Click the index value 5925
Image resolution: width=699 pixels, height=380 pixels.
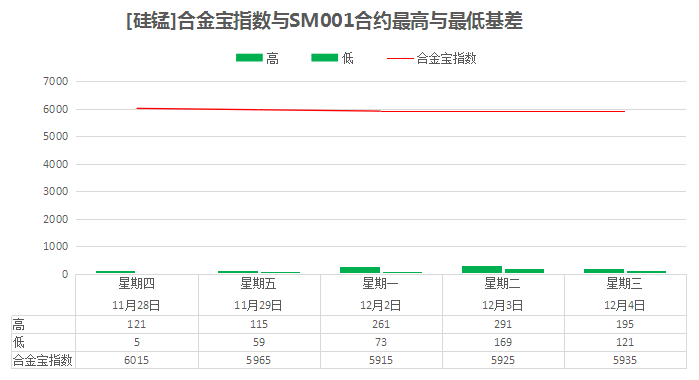click(503, 360)
